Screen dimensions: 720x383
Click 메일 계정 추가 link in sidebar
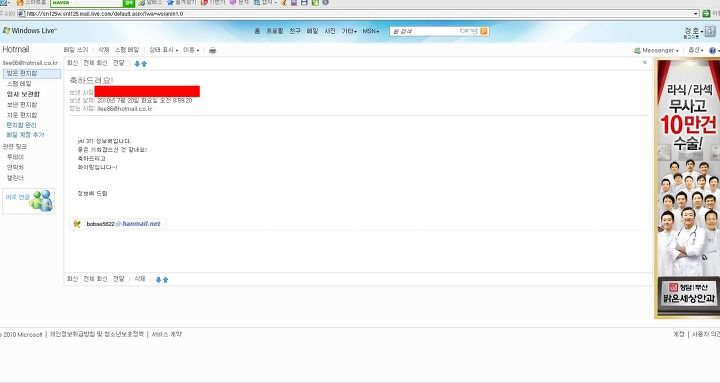point(25,135)
